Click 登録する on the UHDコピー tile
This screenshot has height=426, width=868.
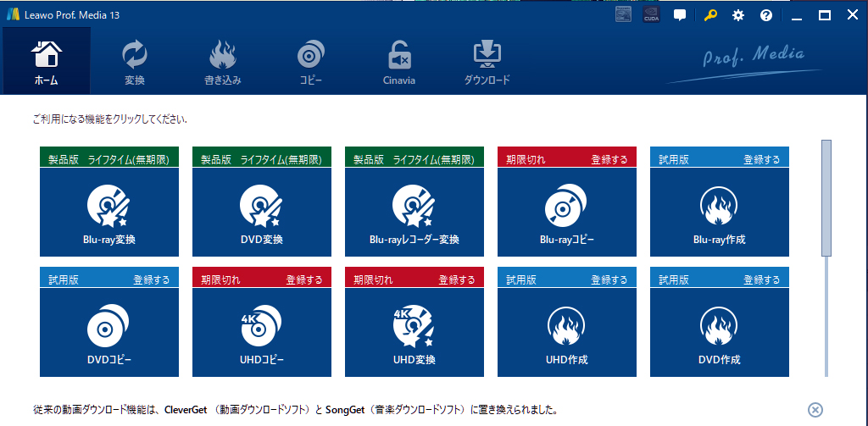(x=304, y=280)
